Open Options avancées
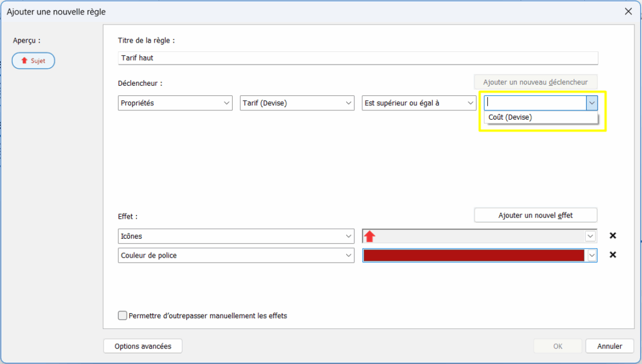The width and height of the screenshot is (642, 364). pyautogui.click(x=143, y=346)
